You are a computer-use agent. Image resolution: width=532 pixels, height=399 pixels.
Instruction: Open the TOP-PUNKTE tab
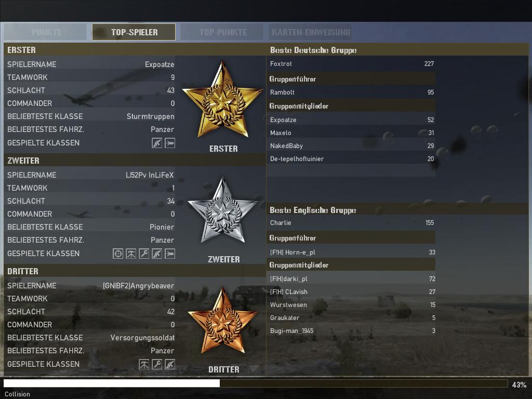pos(222,32)
